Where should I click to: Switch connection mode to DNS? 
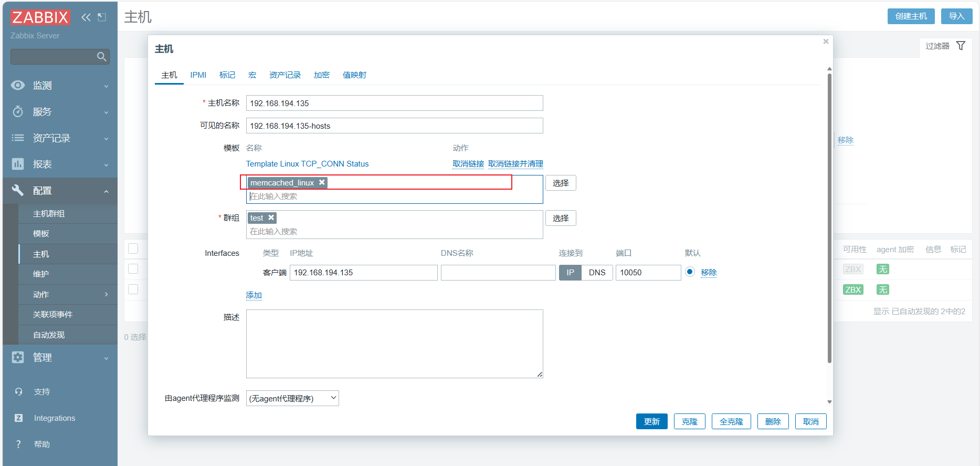coord(597,273)
